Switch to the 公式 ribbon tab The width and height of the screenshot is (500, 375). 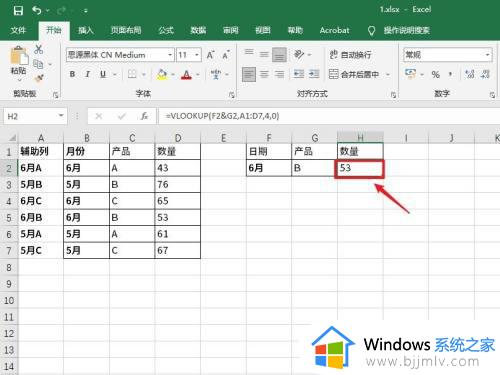pos(166,30)
